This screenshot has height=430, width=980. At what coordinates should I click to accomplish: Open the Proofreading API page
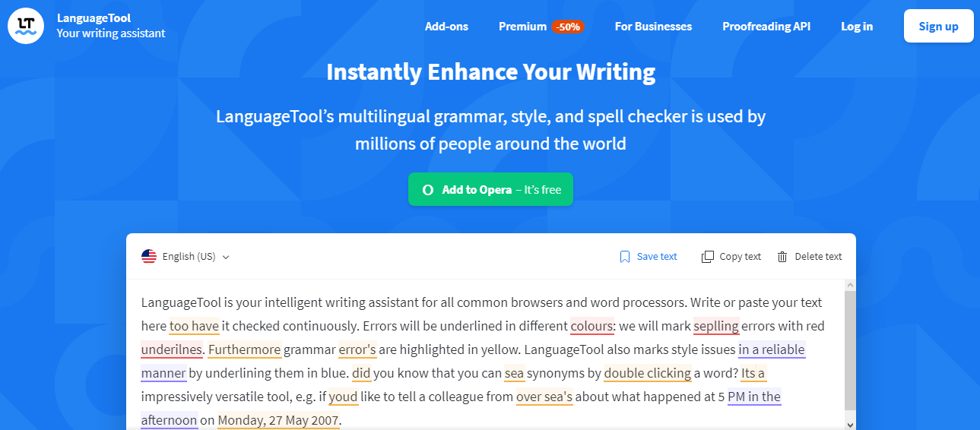pyautogui.click(x=766, y=27)
